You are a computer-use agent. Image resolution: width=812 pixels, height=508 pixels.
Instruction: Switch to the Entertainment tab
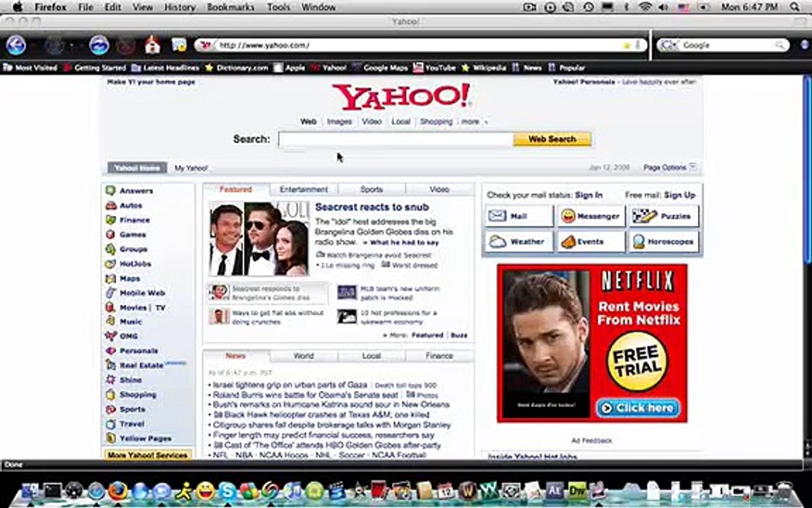coord(304,189)
